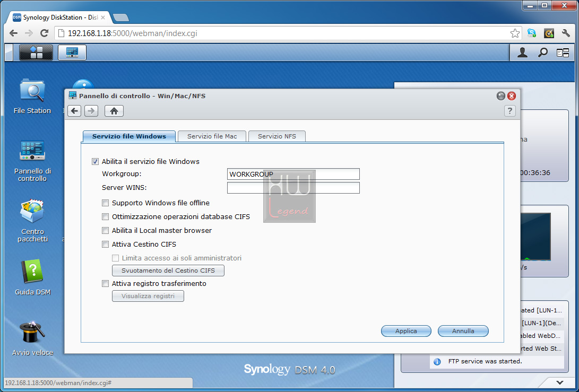Switch to Servizio NFS tab

click(277, 136)
